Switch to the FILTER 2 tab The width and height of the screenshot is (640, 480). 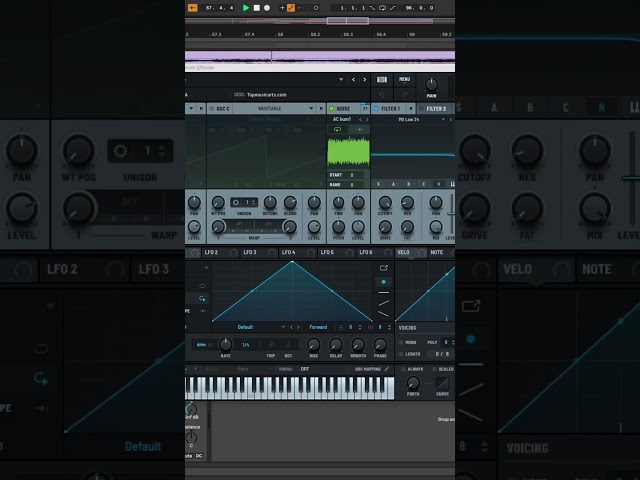(436, 109)
